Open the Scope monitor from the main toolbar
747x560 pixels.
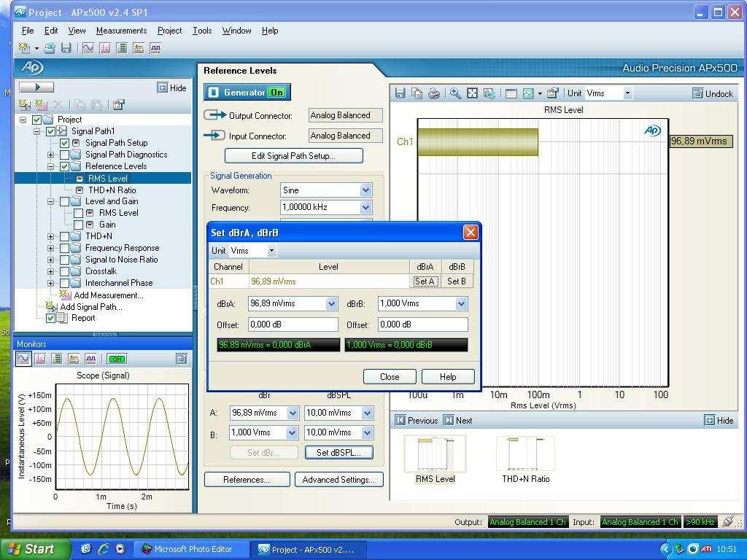click(88, 48)
